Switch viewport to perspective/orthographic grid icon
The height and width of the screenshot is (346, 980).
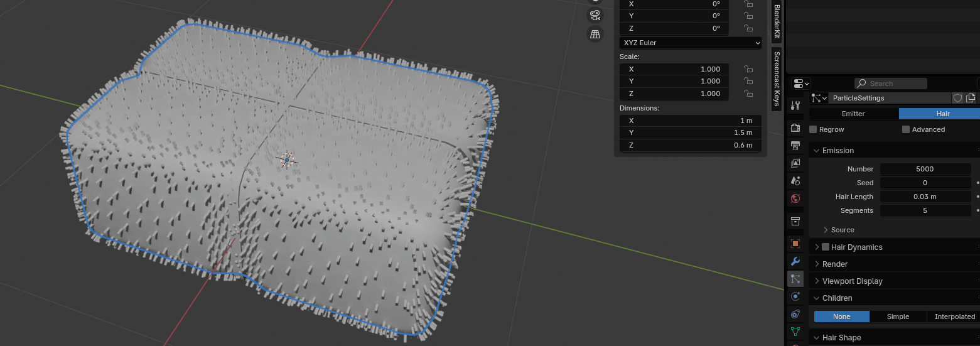595,35
